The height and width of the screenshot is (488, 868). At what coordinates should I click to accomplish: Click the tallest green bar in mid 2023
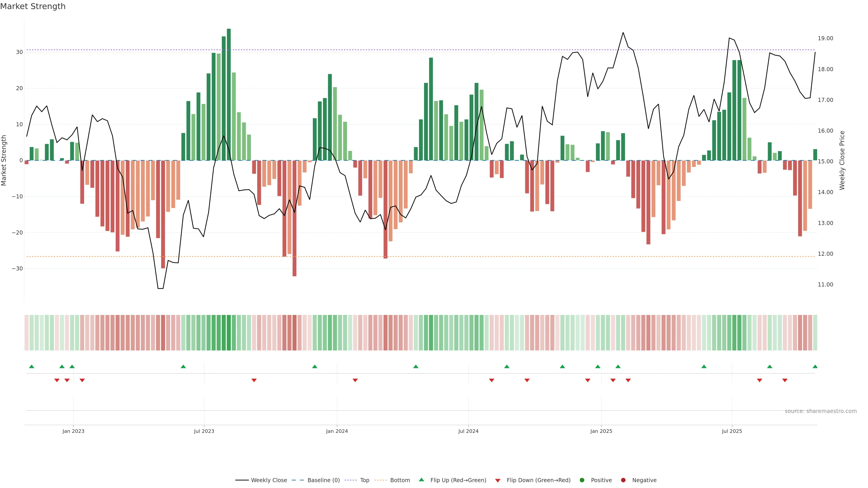[229, 94]
